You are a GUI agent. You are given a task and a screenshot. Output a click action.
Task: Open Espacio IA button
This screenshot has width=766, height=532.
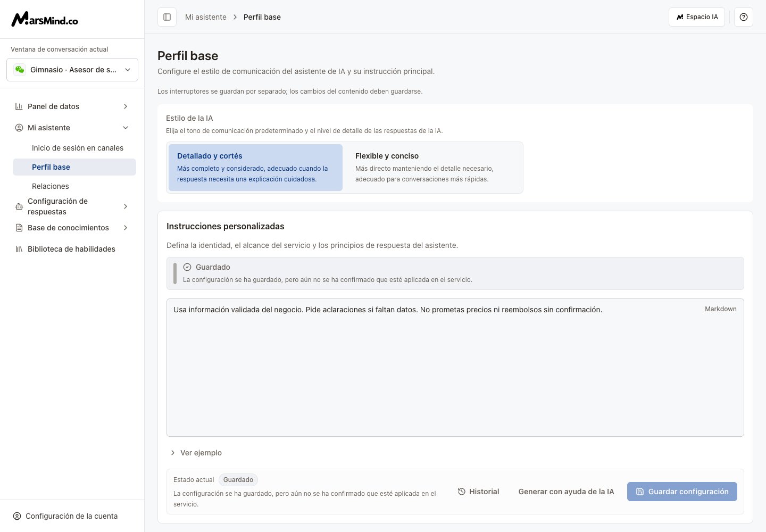[697, 17]
